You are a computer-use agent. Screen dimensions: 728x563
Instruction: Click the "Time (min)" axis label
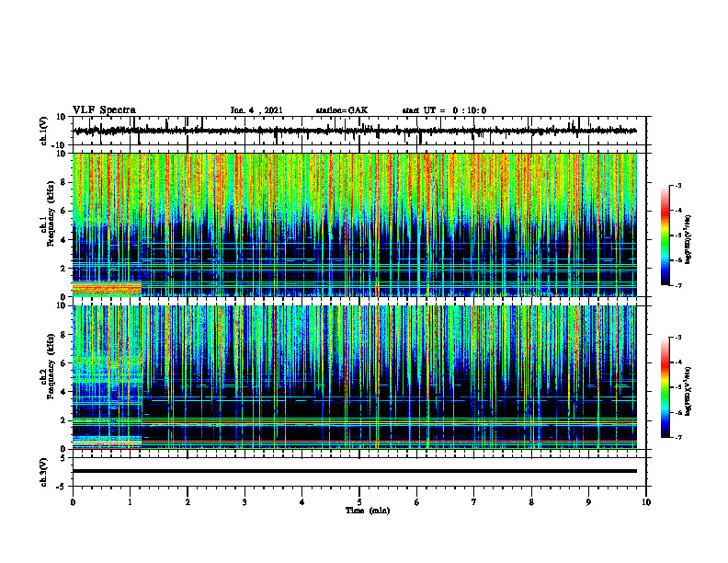click(x=368, y=511)
